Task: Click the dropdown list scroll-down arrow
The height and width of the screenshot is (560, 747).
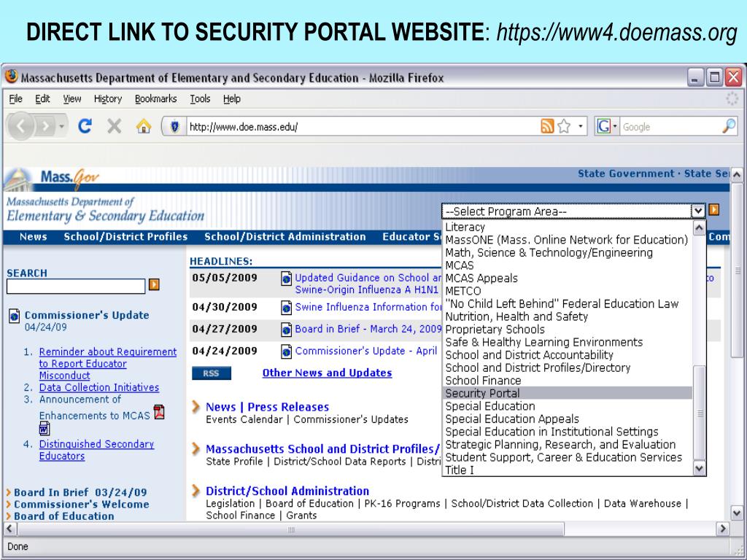Action: (699, 469)
